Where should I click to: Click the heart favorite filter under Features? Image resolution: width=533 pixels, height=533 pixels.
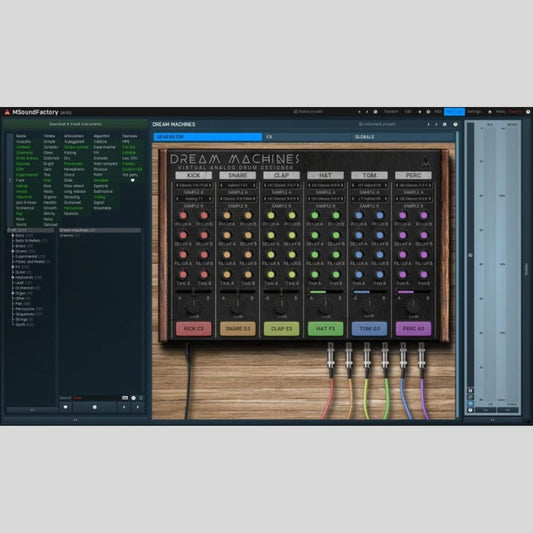point(133,180)
